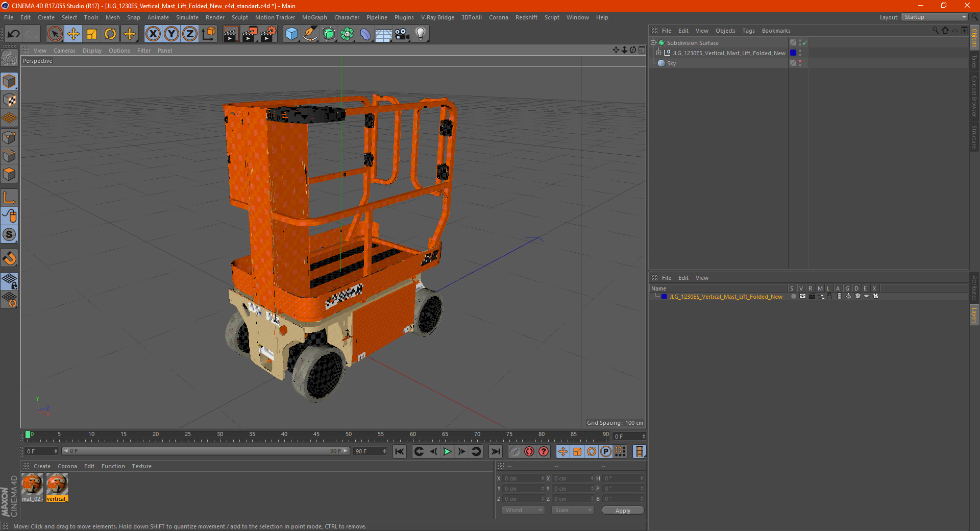
Task: Select the Live Selection tool
Action: (55, 34)
